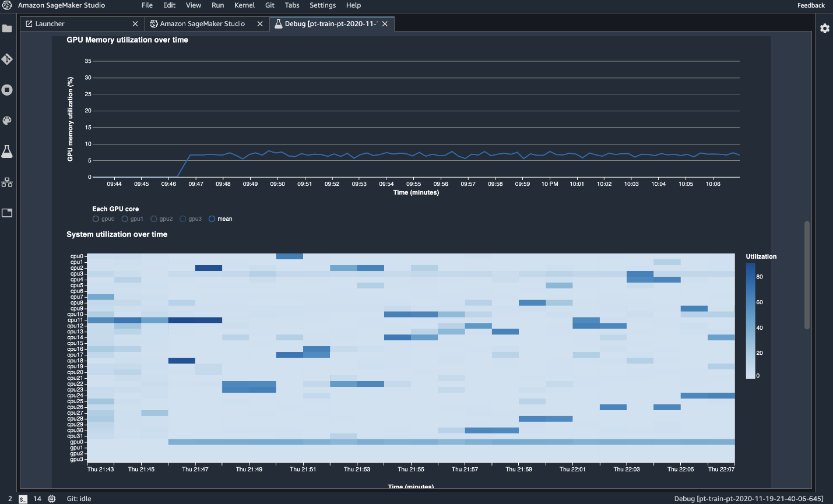Image resolution: width=833 pixels, height=504 pixels.
Task: Open the Git panel from left sidebar
Action: 7,59
